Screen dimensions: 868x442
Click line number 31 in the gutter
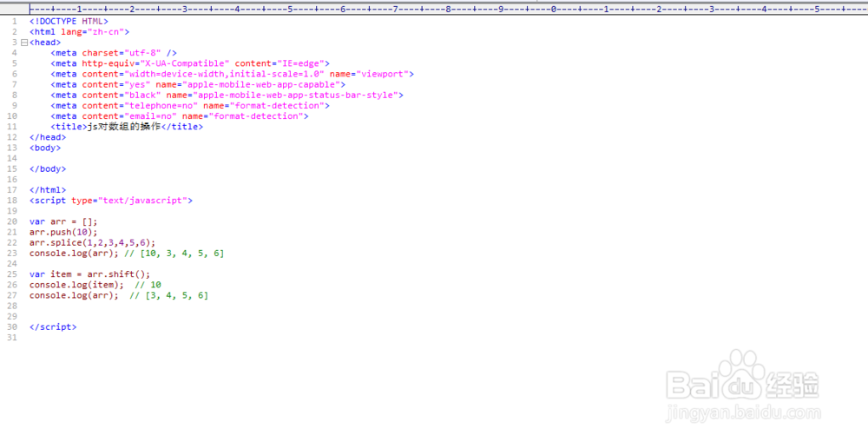[13, 337]
